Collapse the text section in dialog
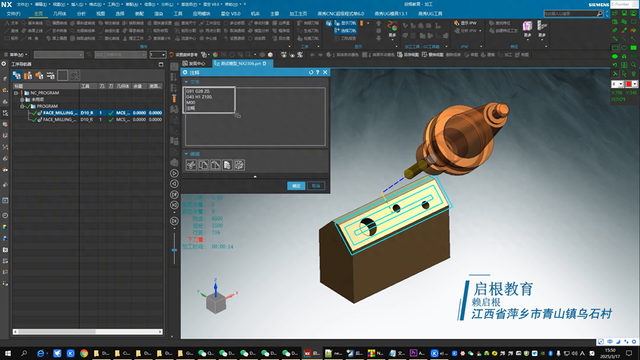The height and width of the screenshot is (360, 640). (187, 82)
